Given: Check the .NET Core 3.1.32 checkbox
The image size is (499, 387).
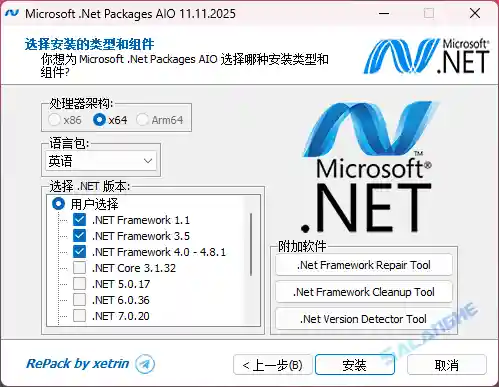Looking at the screenshot, I should tap(79, 268).
